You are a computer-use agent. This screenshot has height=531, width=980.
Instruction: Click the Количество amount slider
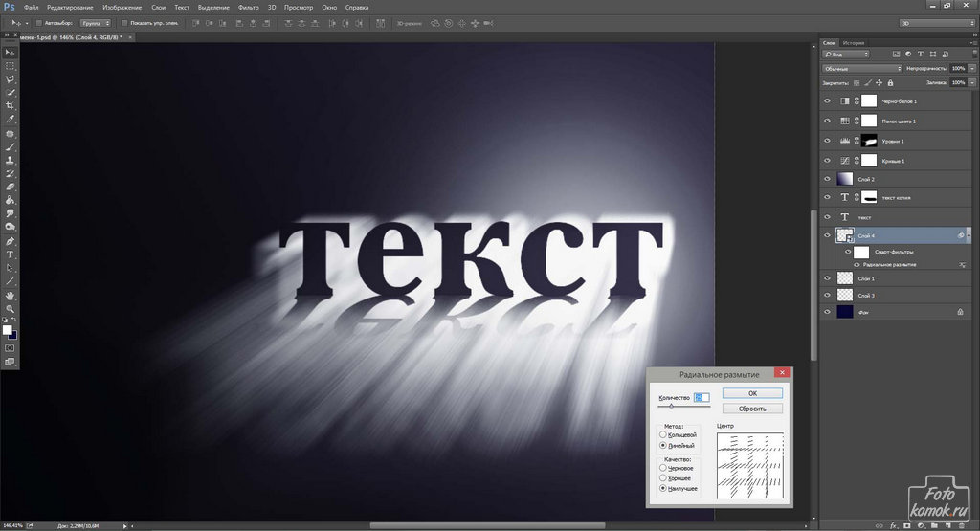pyautogui.click(x=671, y=407)
